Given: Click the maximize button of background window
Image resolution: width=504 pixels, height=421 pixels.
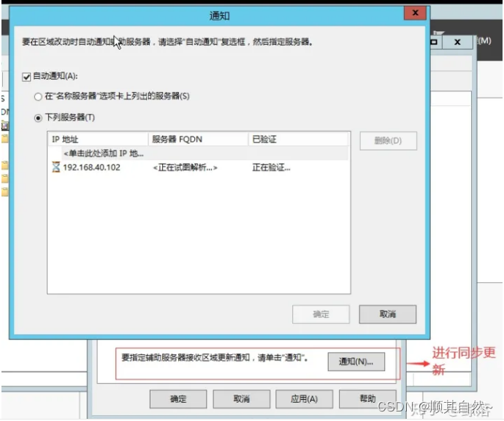Looking at the screenshot, I should click(435, 42).
